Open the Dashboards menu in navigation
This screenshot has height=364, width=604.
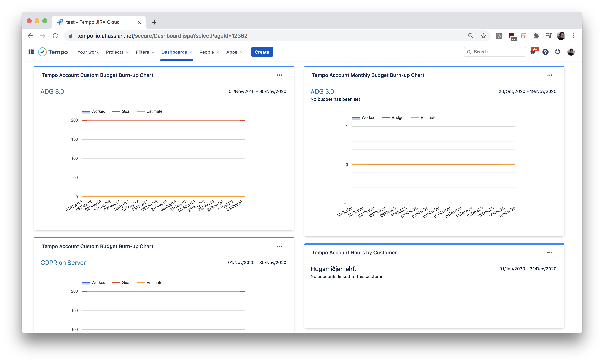coord(176,52)
